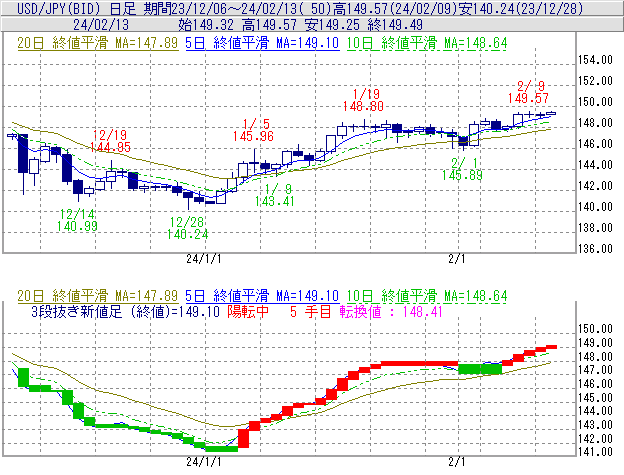Select the 日足 timeframe label in header
The height and width of the screenshot is (475, 624).
(x=122, y=8)
